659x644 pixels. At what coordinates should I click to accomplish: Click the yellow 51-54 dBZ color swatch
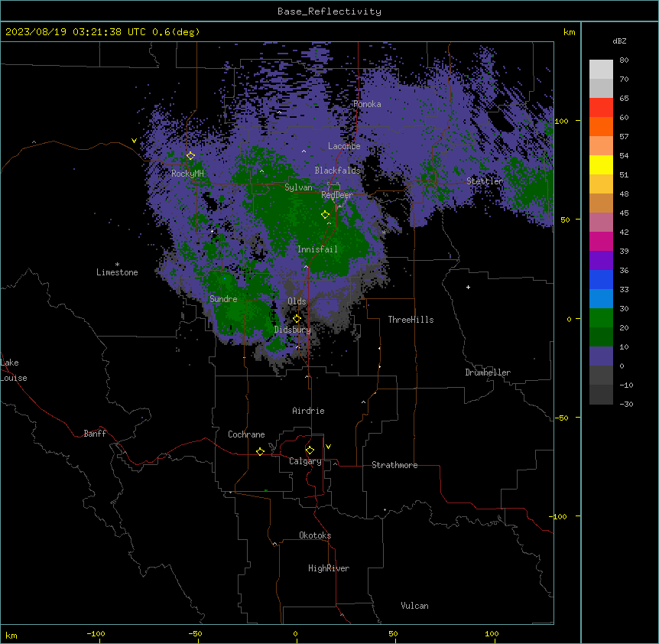click(601, 165)
